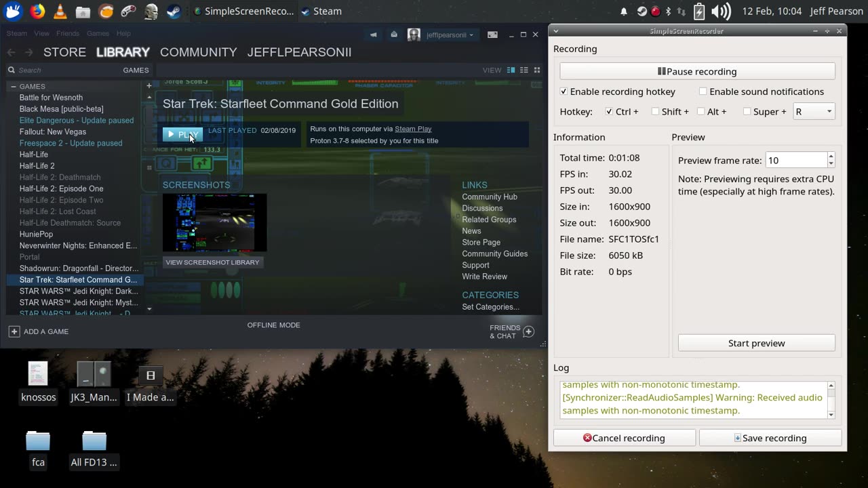Select Fallout: New Vegas in library
Image resolution: width=868 pixels, height=488 pixels.
53,131
